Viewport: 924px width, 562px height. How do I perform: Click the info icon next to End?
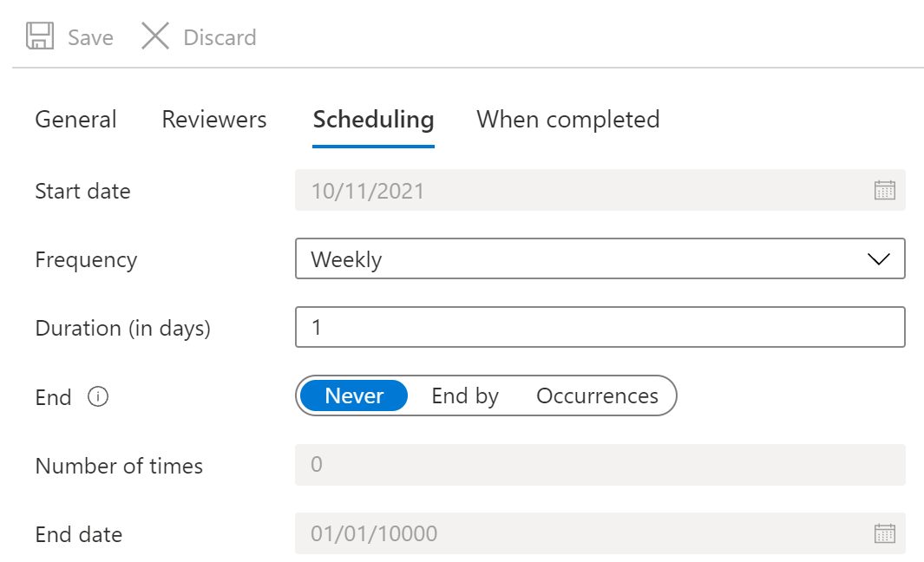[x=99, y=397]
